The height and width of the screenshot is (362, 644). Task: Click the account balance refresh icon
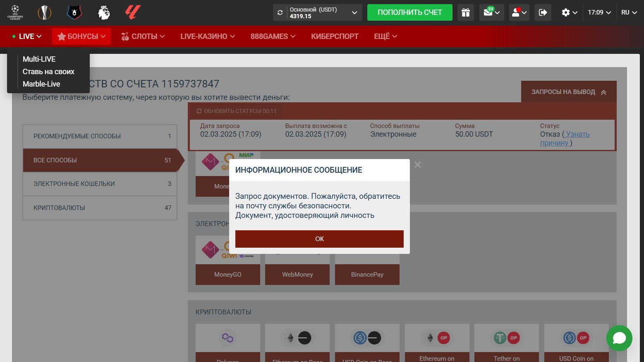280,12
